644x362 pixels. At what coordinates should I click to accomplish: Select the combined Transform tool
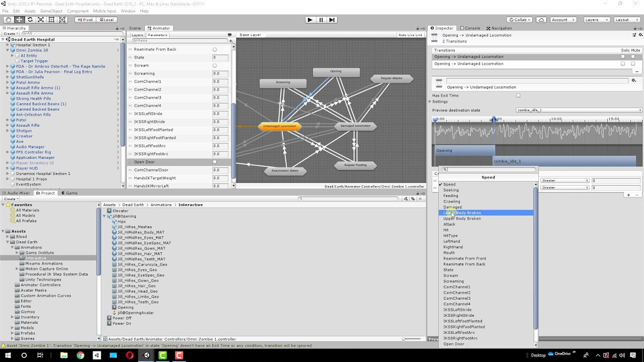(62, 20)
